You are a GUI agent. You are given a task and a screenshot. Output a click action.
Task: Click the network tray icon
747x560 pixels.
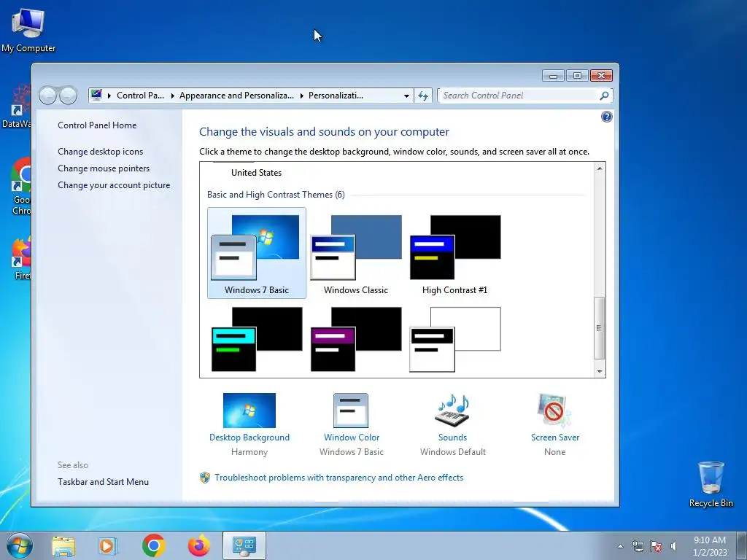pos(638,546)
